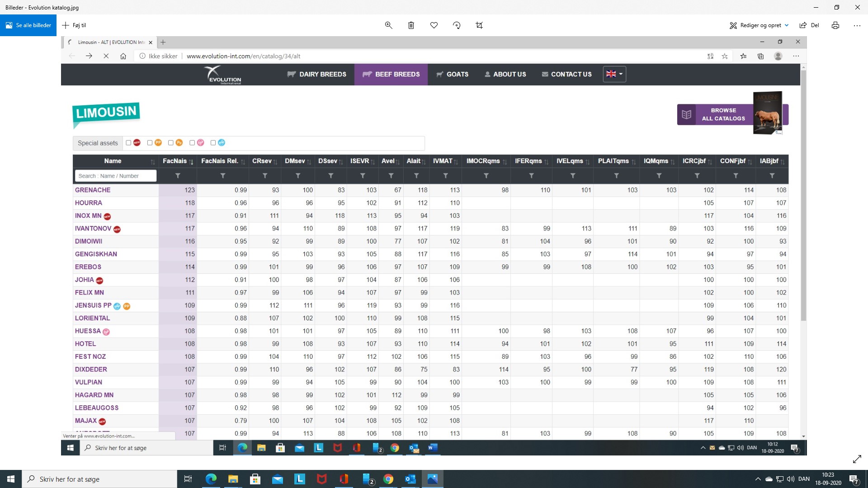The height and width of the screenshot is (488, 868).
Task: Open Mail app from the taskbar
Action: click(x=277, y=479)
